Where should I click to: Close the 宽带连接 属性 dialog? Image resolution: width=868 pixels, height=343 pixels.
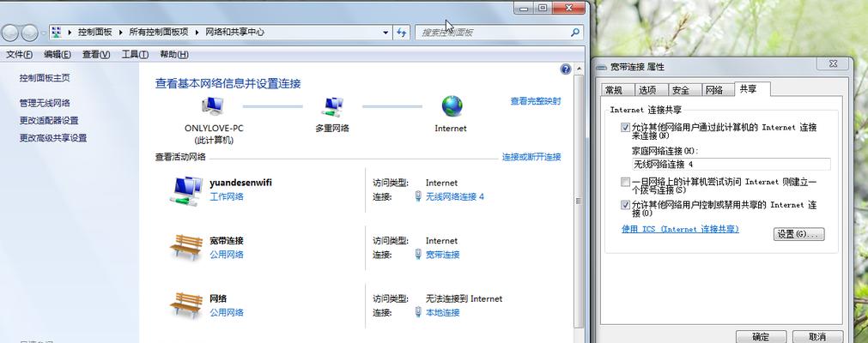pos(833,63)
